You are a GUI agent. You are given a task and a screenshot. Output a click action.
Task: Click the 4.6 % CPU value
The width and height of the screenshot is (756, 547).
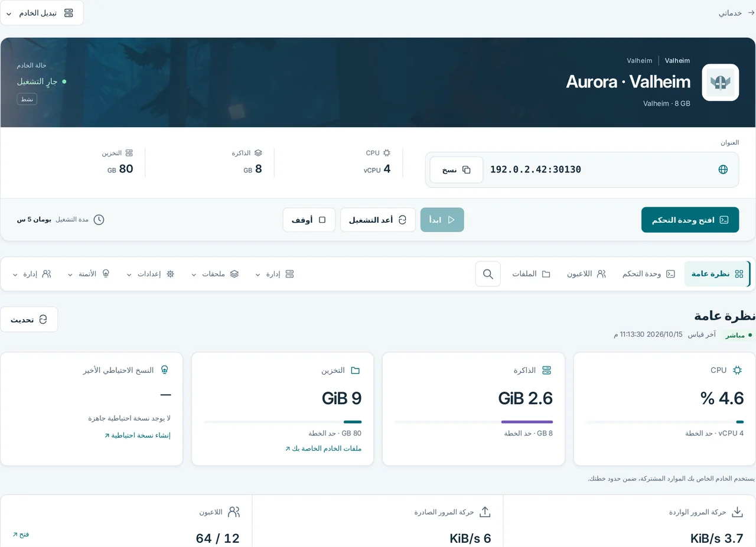pos(722,398)
